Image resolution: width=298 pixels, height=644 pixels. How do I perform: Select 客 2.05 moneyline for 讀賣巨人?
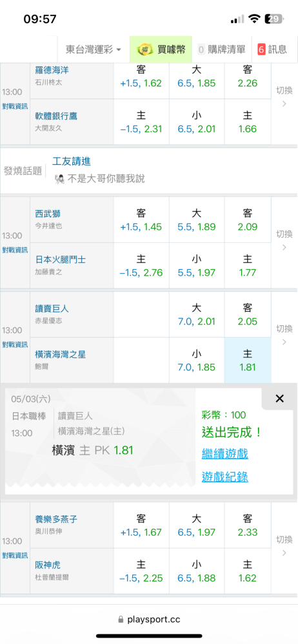pyautogui.click(x=248, y=315)
